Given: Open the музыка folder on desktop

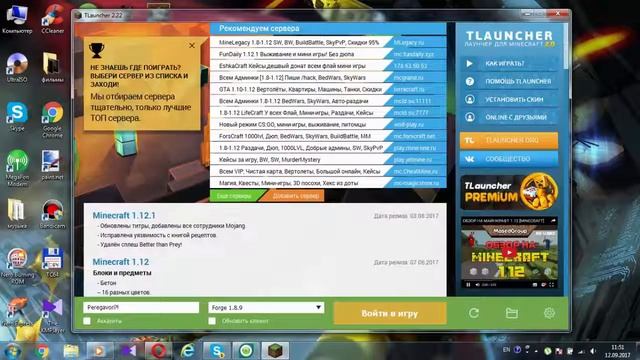Looking at the screenshot, I should pos(17,214).
